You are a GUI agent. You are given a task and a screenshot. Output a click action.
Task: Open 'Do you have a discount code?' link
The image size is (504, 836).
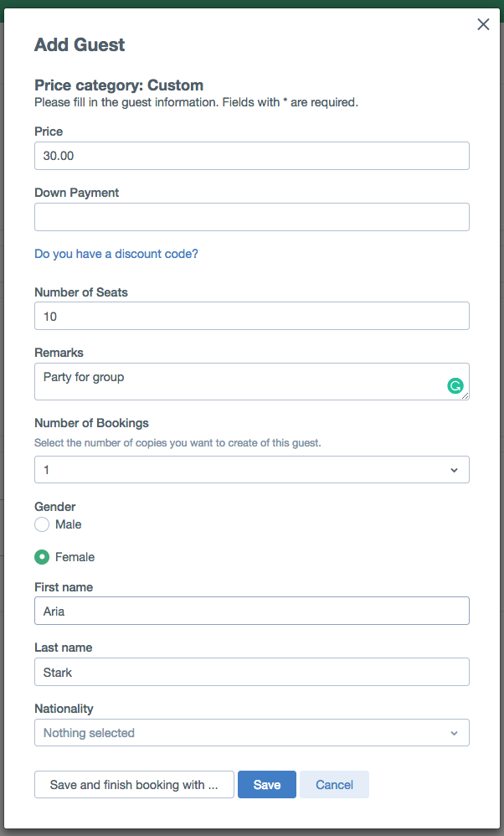116,254
